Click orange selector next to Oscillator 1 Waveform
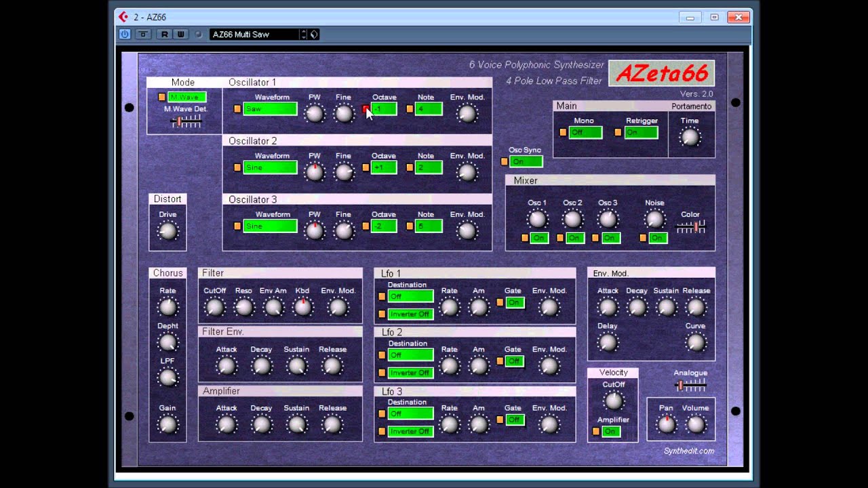 click(237, 108)
